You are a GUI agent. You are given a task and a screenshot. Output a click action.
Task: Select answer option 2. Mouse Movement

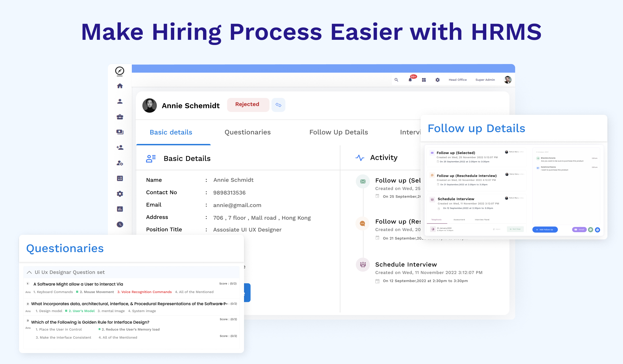[x=97, y=292]
